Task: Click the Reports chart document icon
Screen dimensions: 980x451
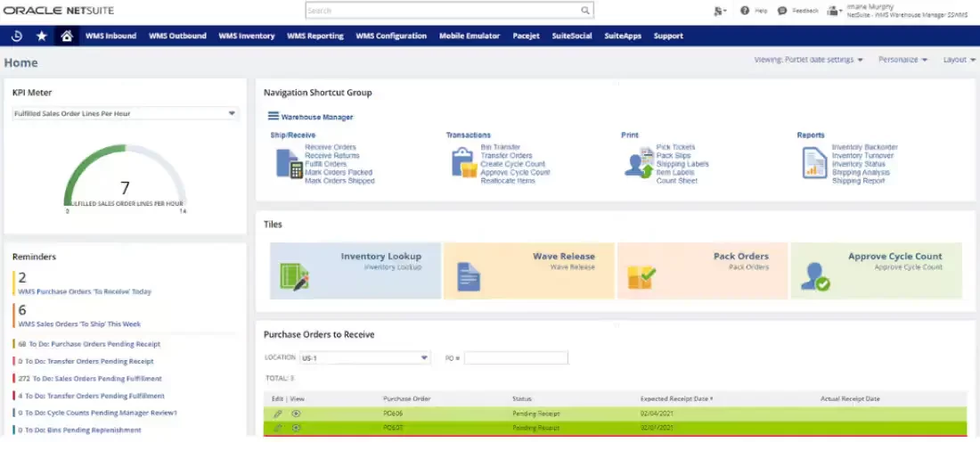Action: (814, 163)
